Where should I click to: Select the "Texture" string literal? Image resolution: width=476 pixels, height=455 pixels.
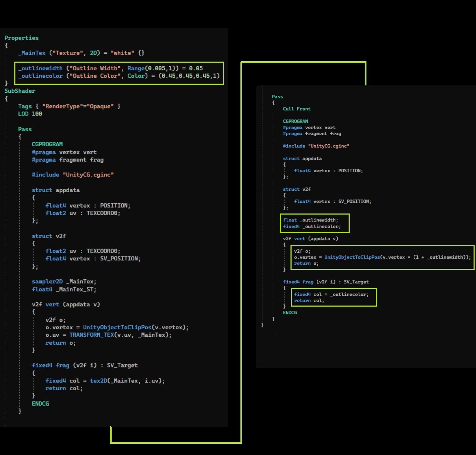tap(68, 53)
